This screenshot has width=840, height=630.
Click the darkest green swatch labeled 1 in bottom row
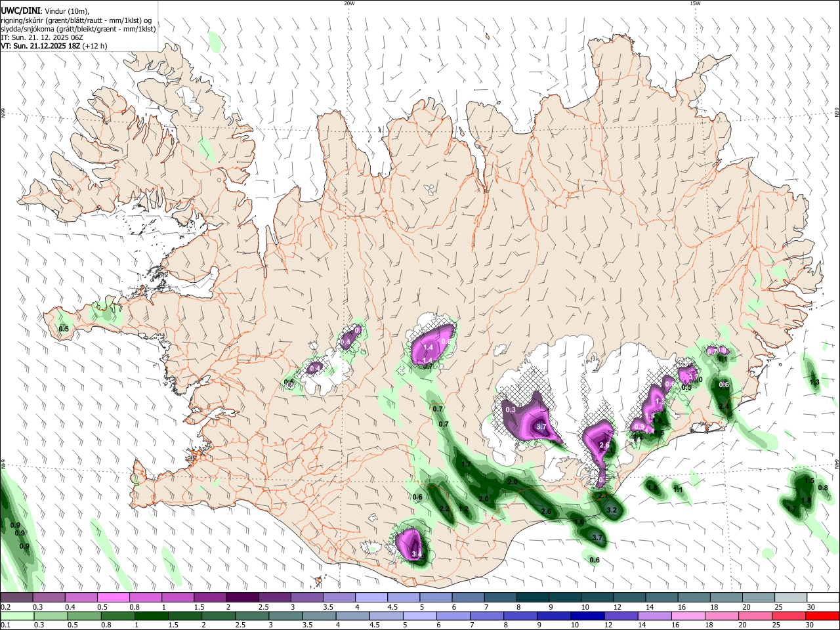pyautogui.click(x=151, y=616)
